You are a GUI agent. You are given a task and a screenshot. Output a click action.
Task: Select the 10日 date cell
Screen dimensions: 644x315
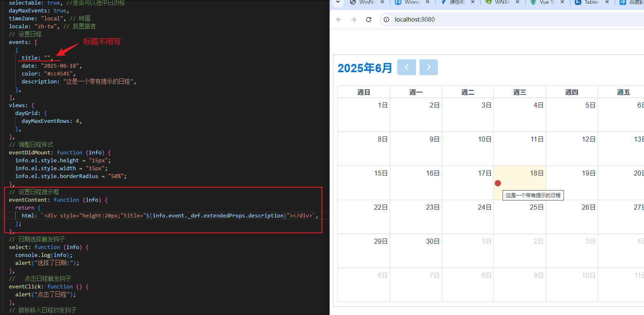click(468, 149)
